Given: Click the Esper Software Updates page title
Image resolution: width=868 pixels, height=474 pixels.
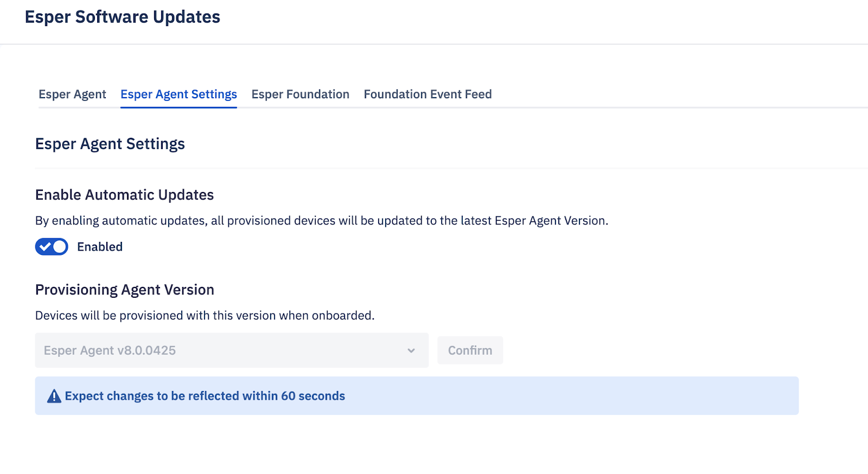Looking at the screenshot, I should pos(123,17).
